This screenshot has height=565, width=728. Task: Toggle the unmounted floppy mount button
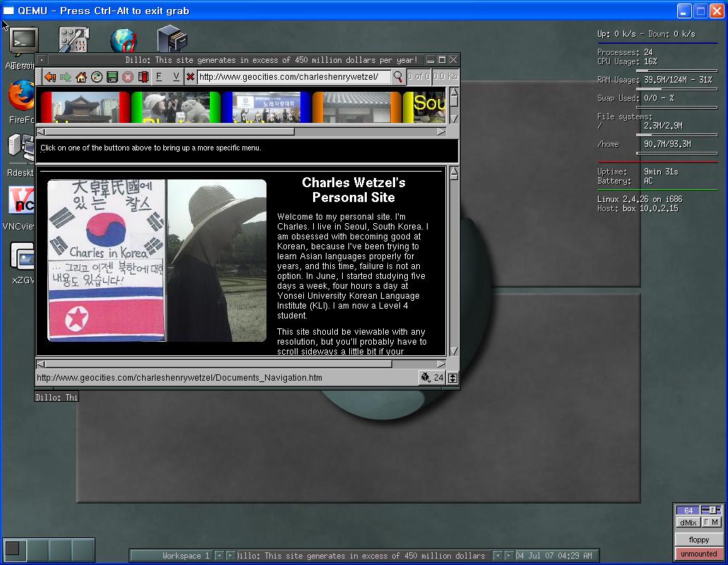[x=698, y=554]
